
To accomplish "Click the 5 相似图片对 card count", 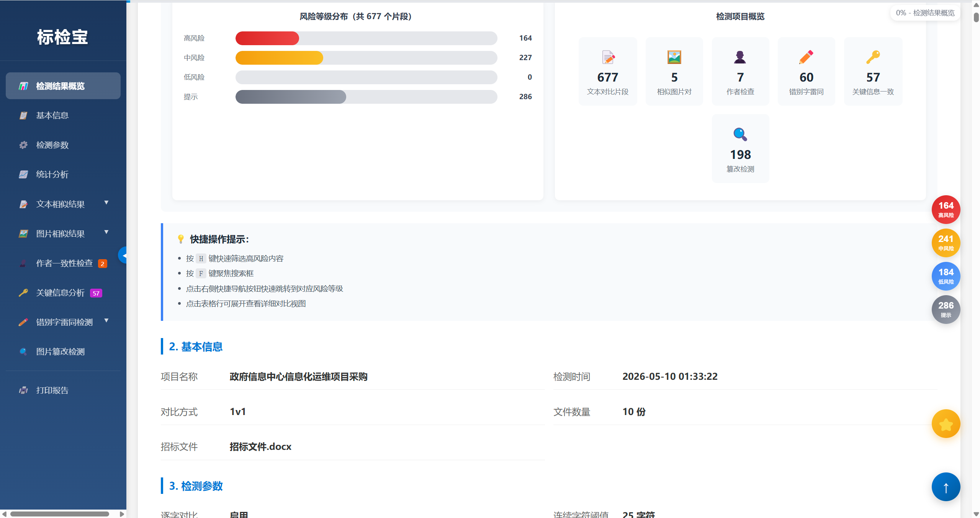I will [674, 77].
